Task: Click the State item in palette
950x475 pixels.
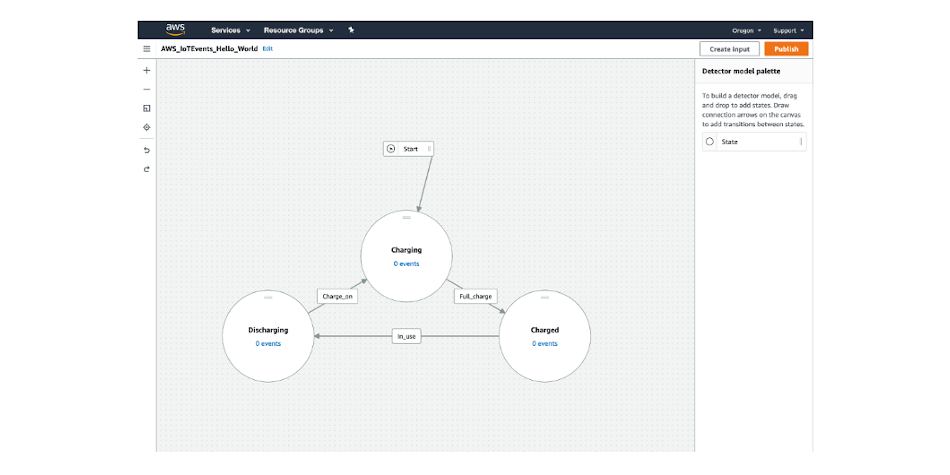Action: (754, 142)
